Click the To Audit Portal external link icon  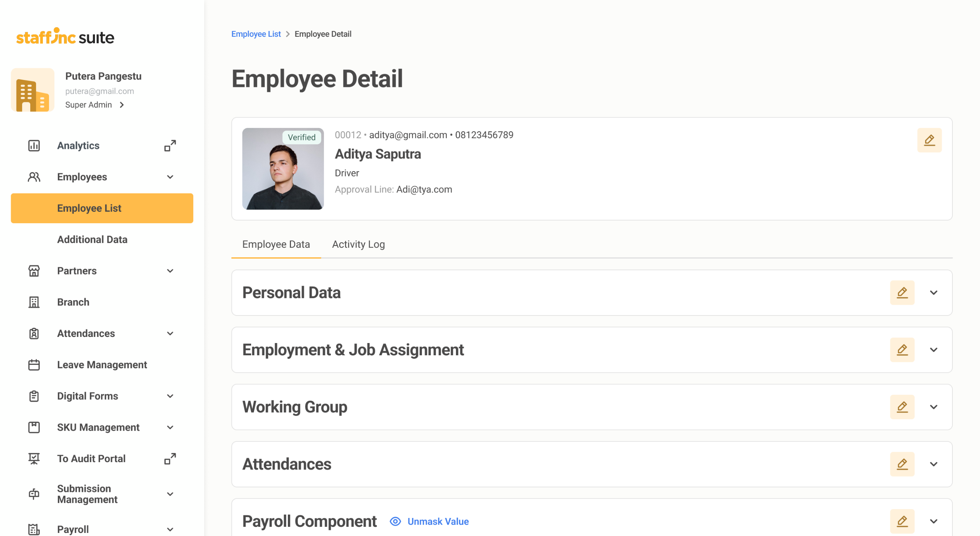[170, 459]
